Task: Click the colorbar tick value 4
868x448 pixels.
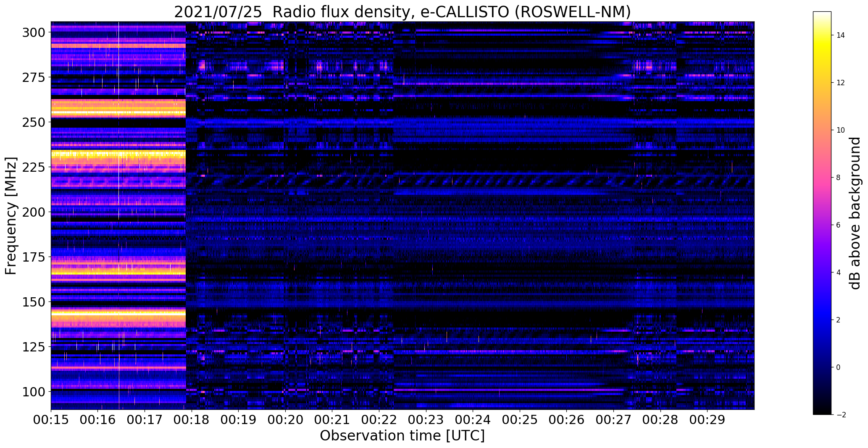Action: point(839,272)
